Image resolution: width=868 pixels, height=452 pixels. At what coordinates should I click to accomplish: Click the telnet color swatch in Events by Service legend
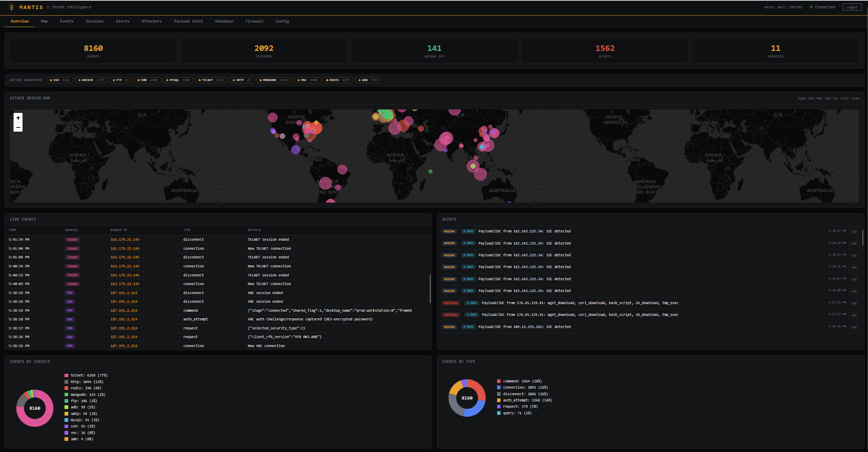(66, 375)
